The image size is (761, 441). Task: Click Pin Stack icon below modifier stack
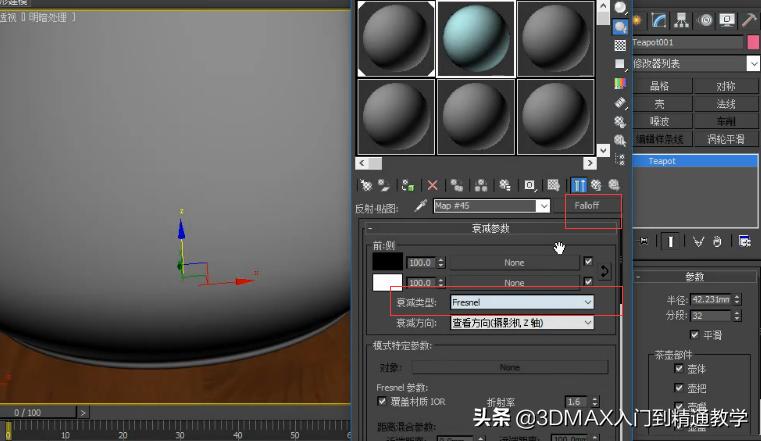(644, 241)
